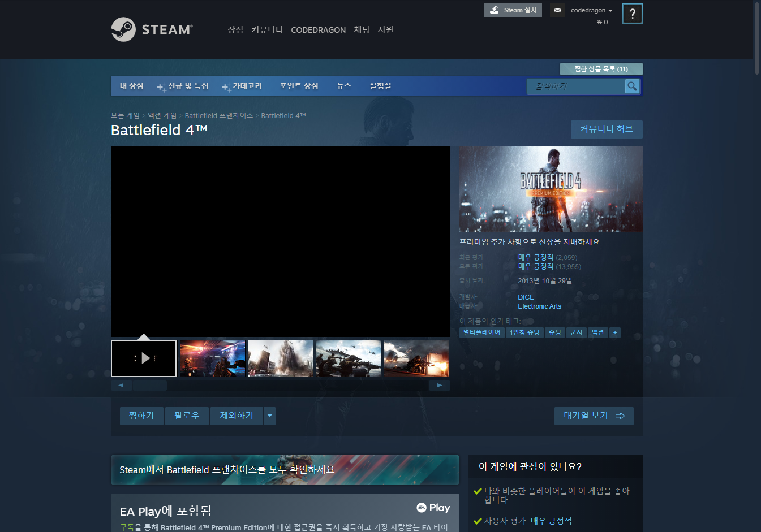Click the 슈팅 tag
761x532 pixels.
point(555,332)
